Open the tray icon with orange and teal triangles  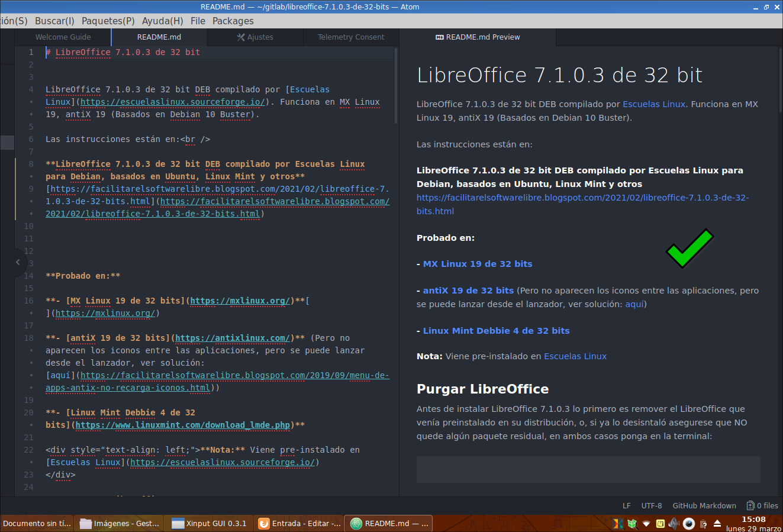tap(618, 524)
